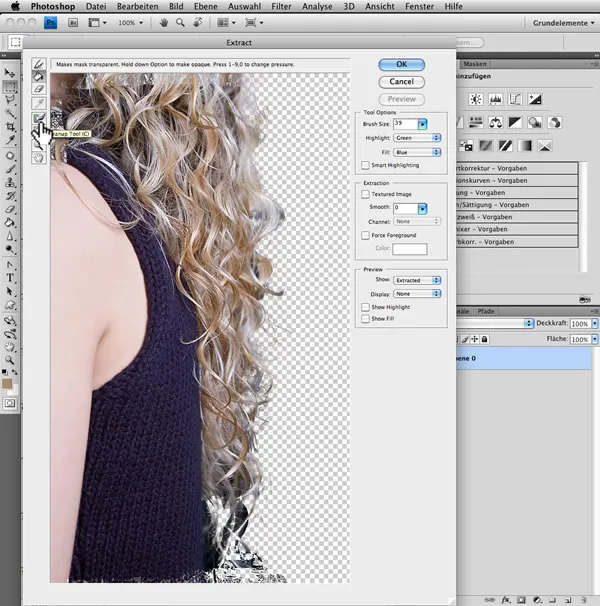The width and height of the screenshot is (600, 606).
Task: Click the OK button
Action: coord(401,64)
